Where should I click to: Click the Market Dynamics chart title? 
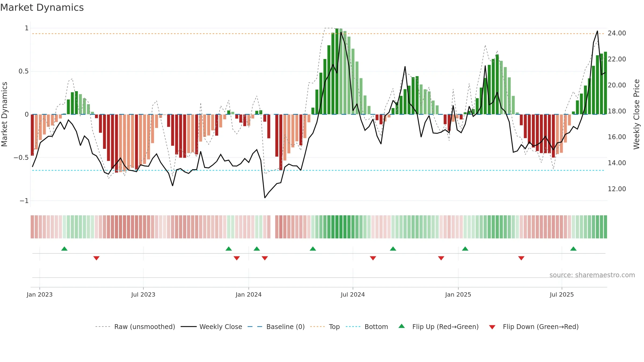(x=42, y=8)
